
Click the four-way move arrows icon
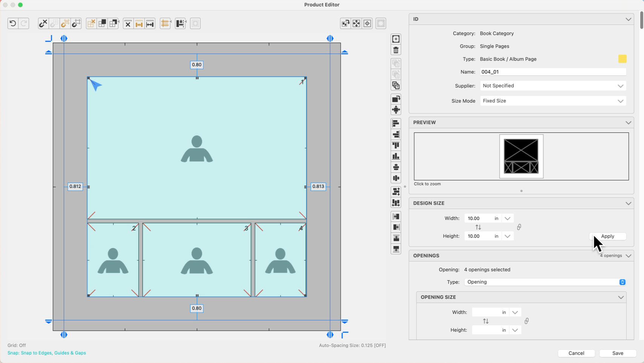point(396,110)
